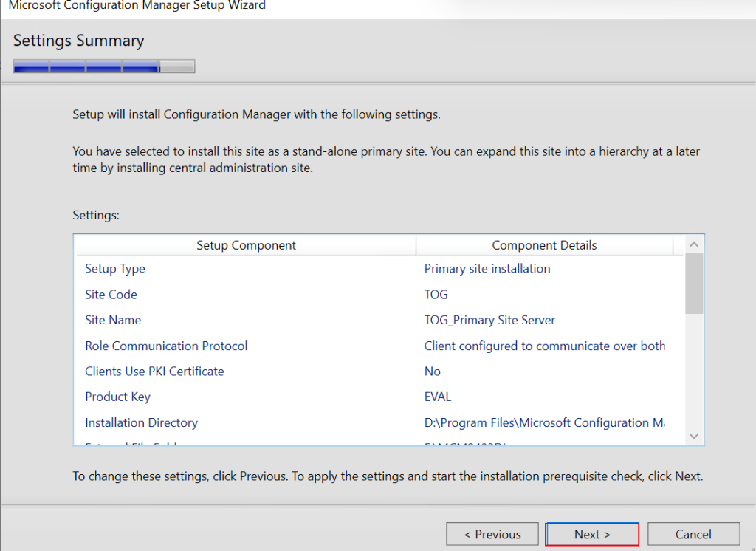Click the Settings Summary heading

click(x=79, y=41)
